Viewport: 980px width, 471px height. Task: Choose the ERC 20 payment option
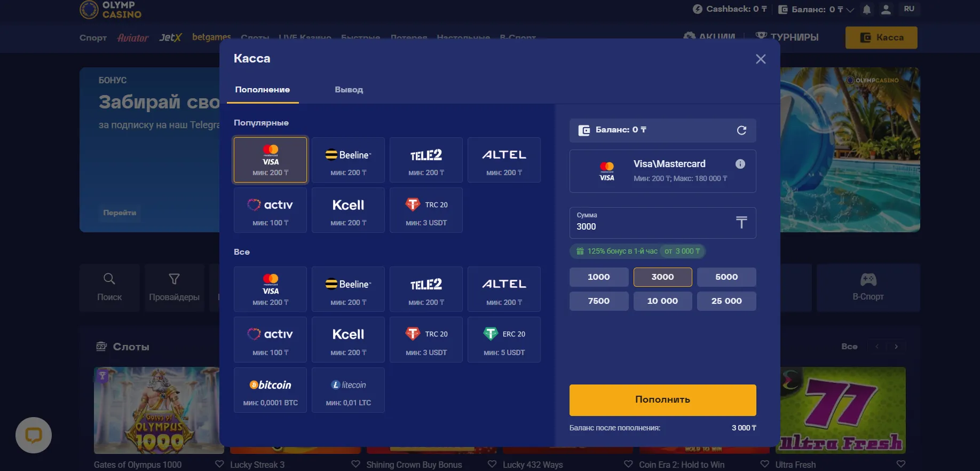504,340
